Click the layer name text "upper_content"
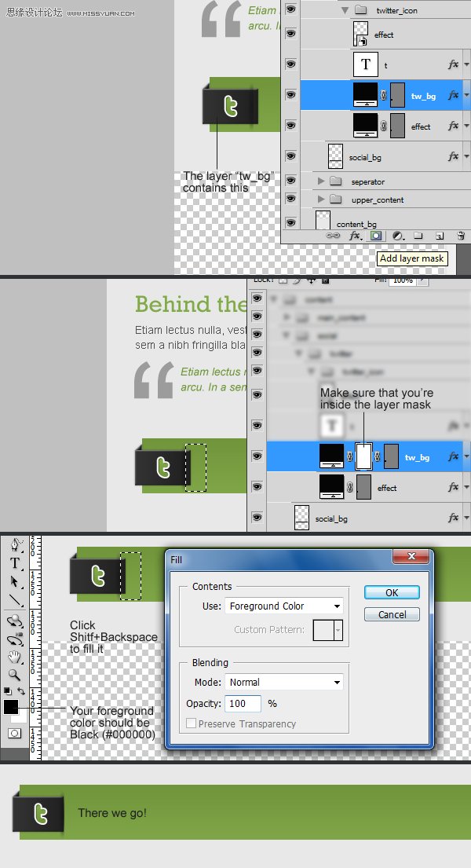 point(378,200)
